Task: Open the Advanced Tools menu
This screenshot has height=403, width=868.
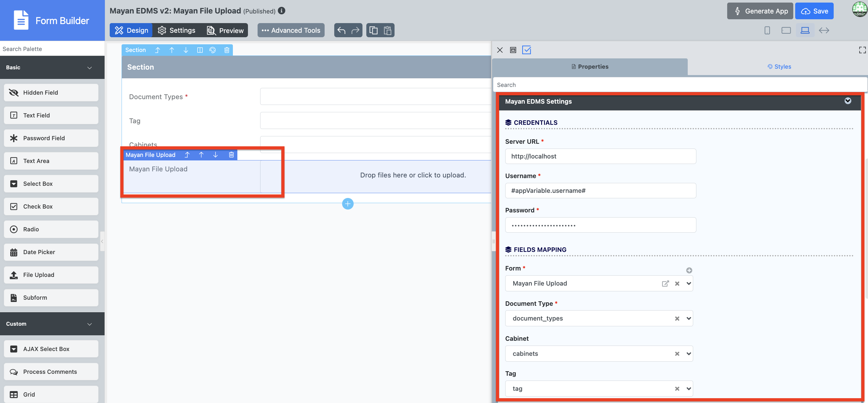Action: pos(291,30)
